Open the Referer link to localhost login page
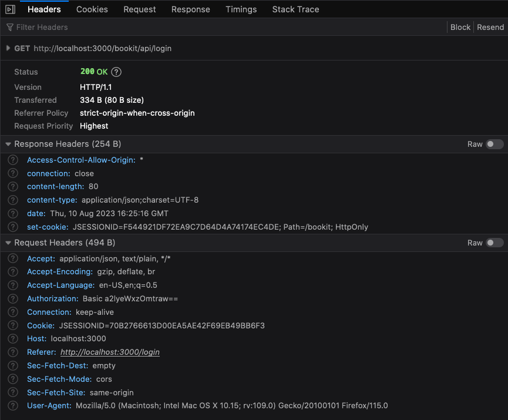508x420 pixels. tap(110, 352)
